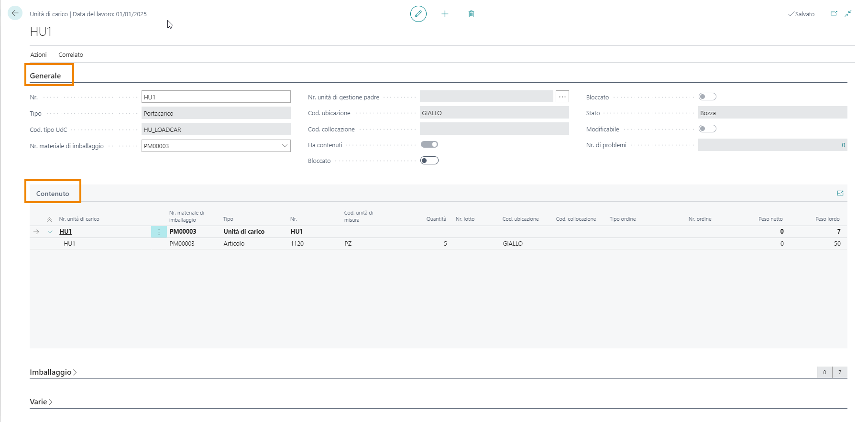Click the Peso lordo column header
The image size is (868, 422).
(827, 219)
